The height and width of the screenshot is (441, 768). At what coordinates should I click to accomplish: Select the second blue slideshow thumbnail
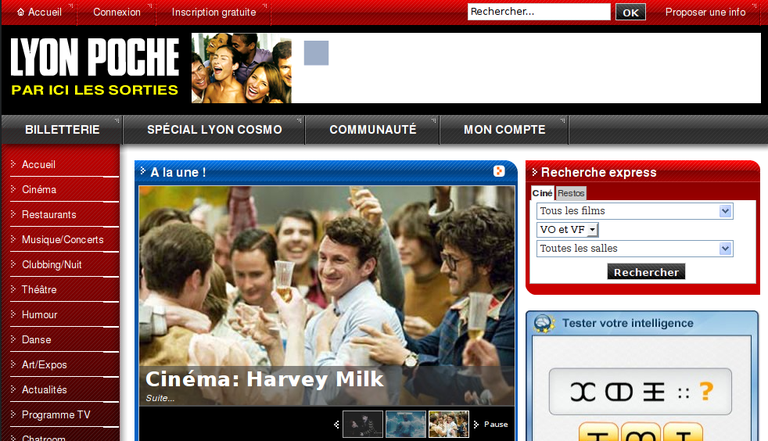pos(406,424)
